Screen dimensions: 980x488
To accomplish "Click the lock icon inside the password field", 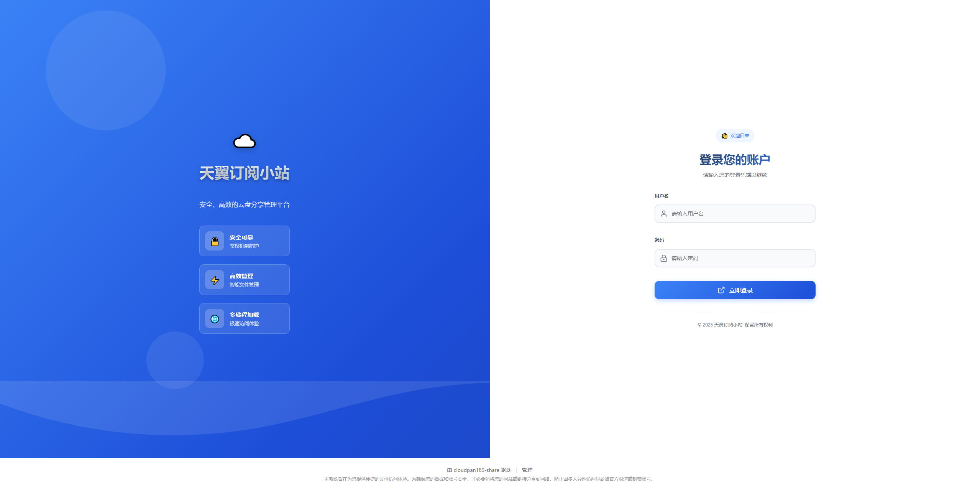I will tap(663, 258).
